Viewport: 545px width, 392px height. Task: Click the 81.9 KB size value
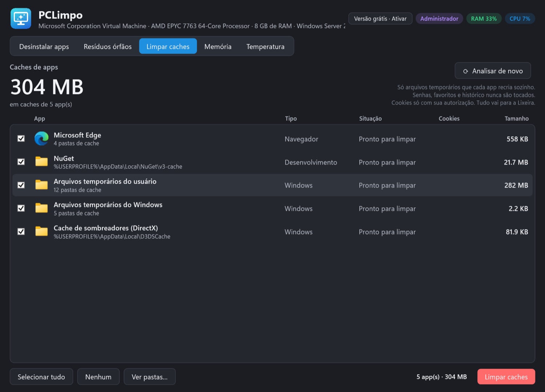[x=517, y=232]
